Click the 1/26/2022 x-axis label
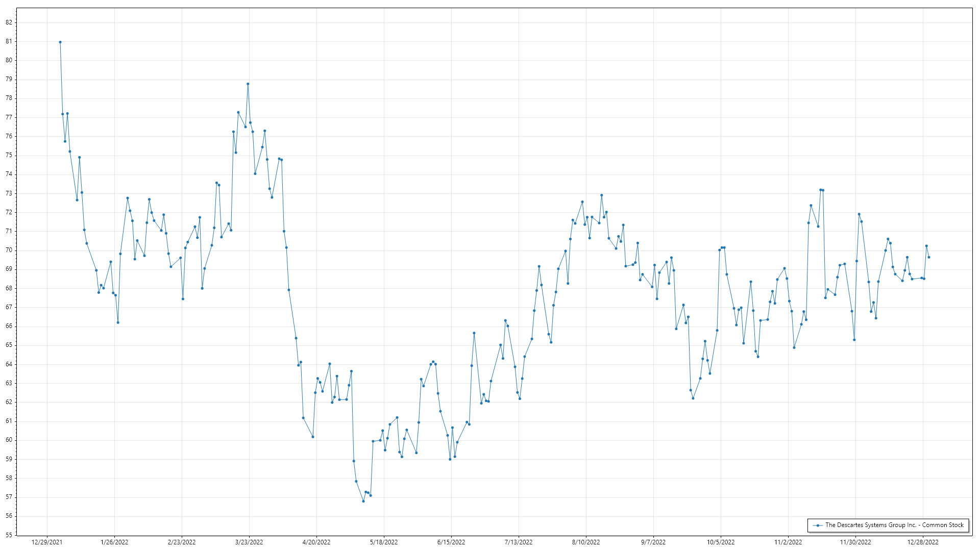The image size is (980, 551). point(114,542)
